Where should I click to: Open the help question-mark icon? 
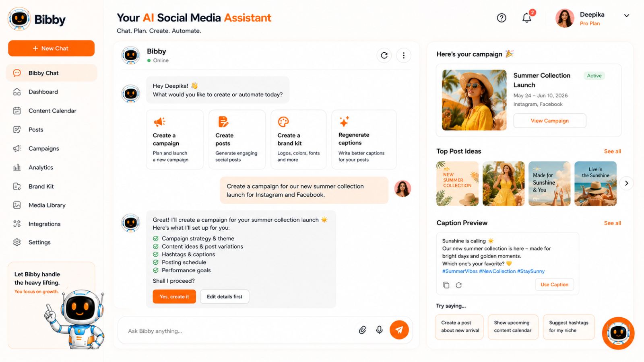(x=502, y=18)
